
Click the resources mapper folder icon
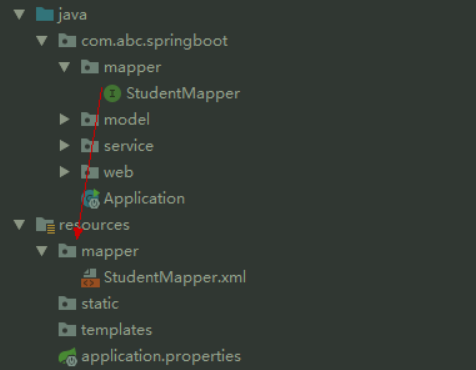pyautogui.click(x=67, y=251)
